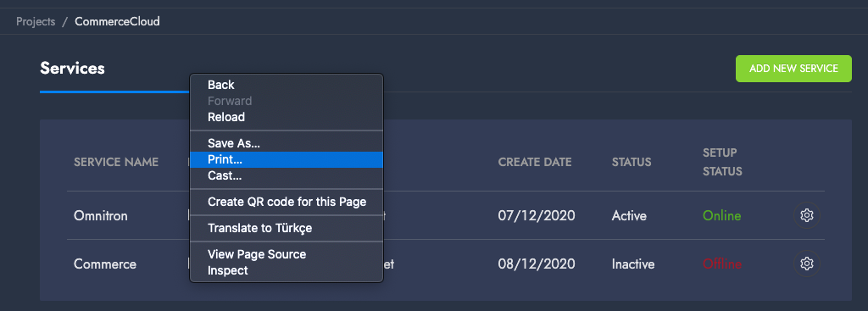Click ADD NEW SERVICE button

tap(793, 69)
